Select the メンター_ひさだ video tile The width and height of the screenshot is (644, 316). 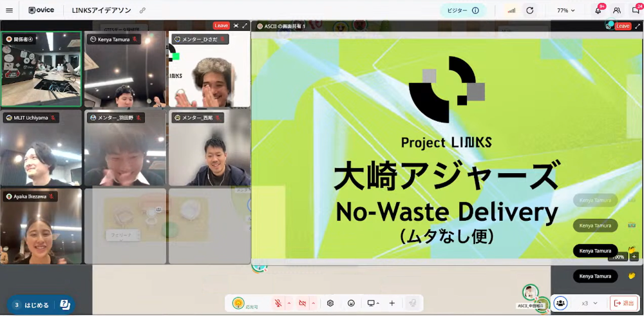coord(209,69)
